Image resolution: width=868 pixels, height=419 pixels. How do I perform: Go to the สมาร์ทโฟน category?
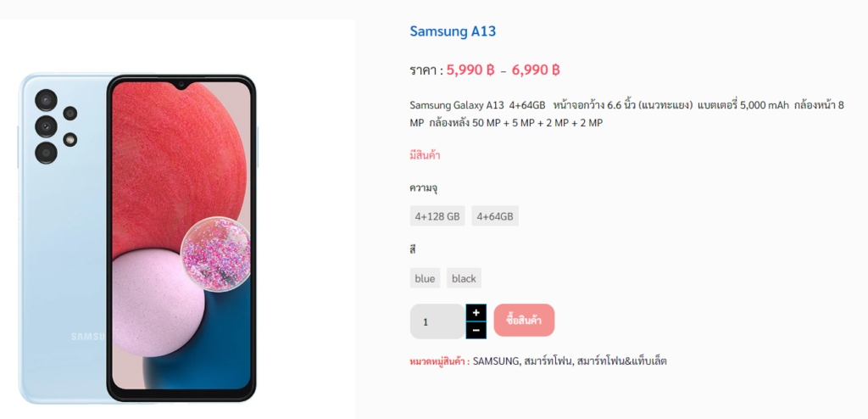point(548,361)
